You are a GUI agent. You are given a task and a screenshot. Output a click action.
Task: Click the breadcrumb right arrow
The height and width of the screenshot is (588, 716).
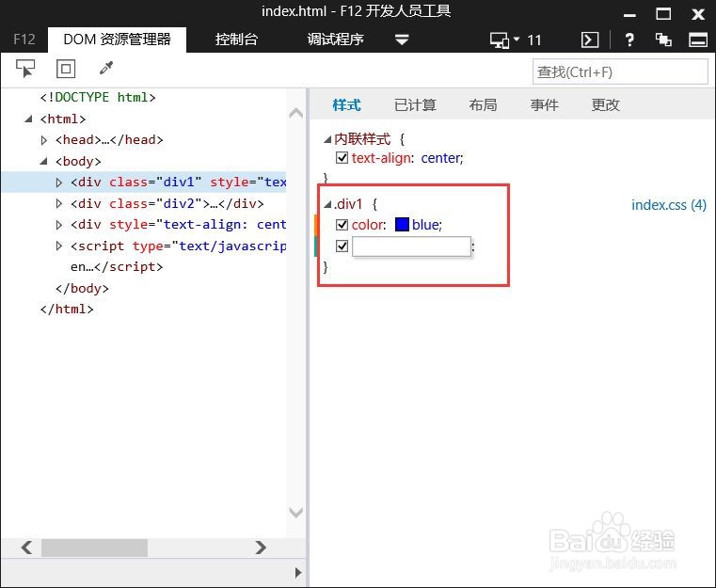point(297,573)
